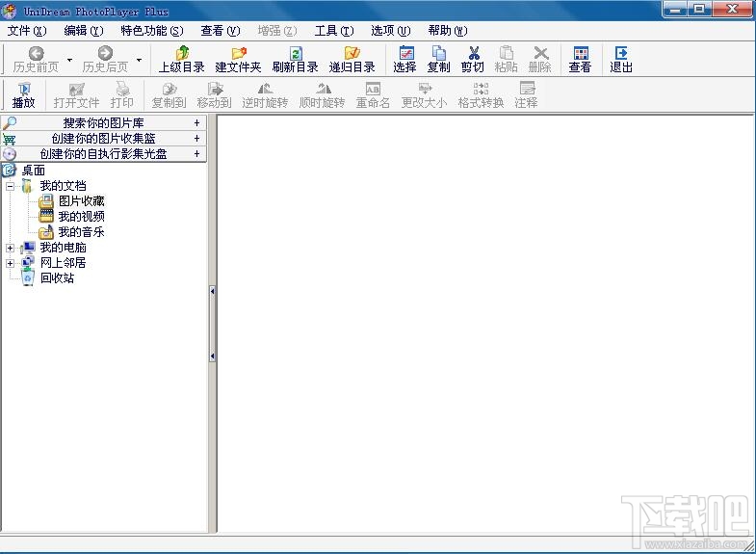The height and width of the screenshot is (554, 756).
Task: Click the magnifier icon beside 搜索你的图片库
Action: point(10,123)
